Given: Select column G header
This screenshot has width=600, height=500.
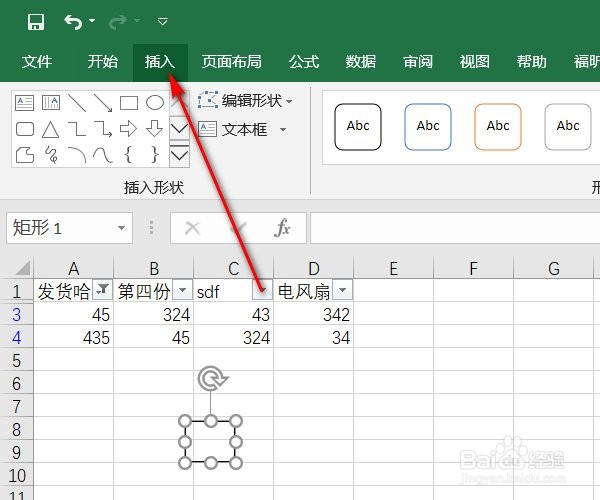Looking at the screenshot, I should tap(553, 269).
